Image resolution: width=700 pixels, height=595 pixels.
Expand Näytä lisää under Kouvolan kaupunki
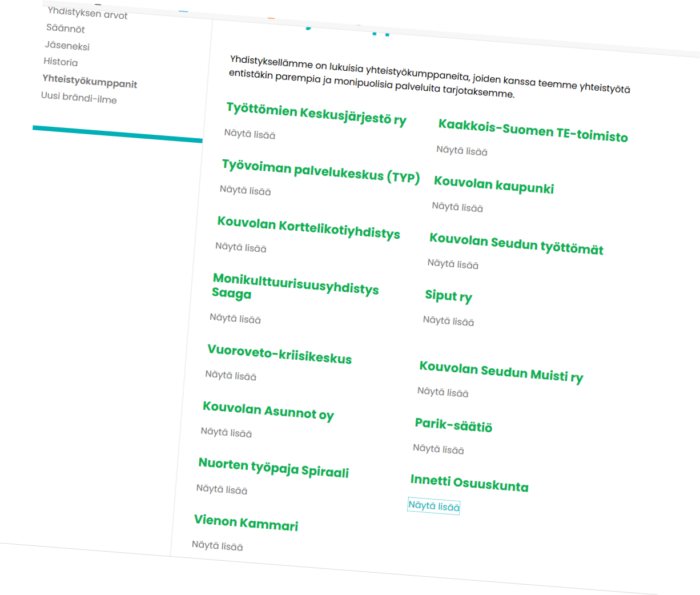click(x=457, y=207)
